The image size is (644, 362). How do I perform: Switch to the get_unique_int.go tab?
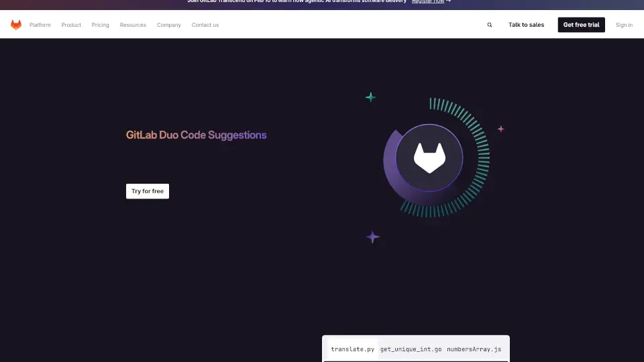point(411,349)
